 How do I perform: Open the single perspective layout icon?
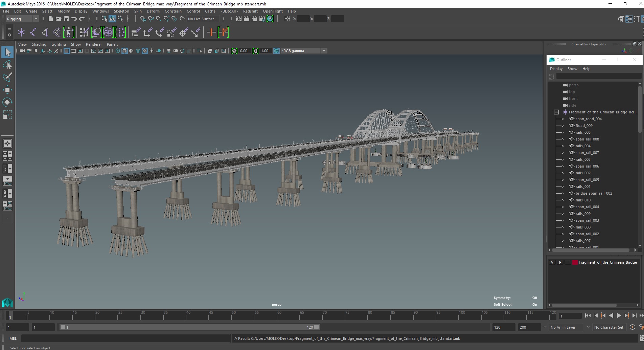(x=7, y=144)
